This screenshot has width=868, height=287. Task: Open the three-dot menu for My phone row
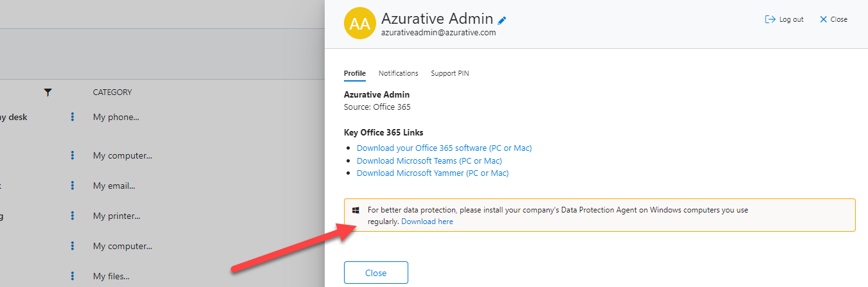[73, 117]
